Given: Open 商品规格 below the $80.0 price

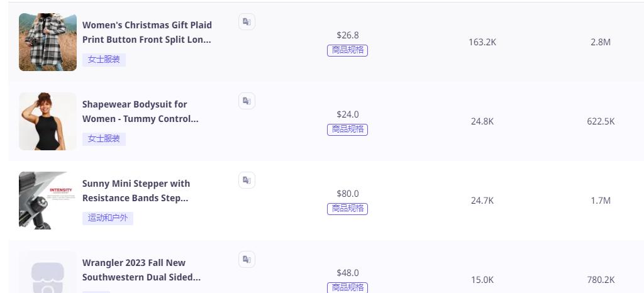Looking at the screenshot, I should point(347,209).
